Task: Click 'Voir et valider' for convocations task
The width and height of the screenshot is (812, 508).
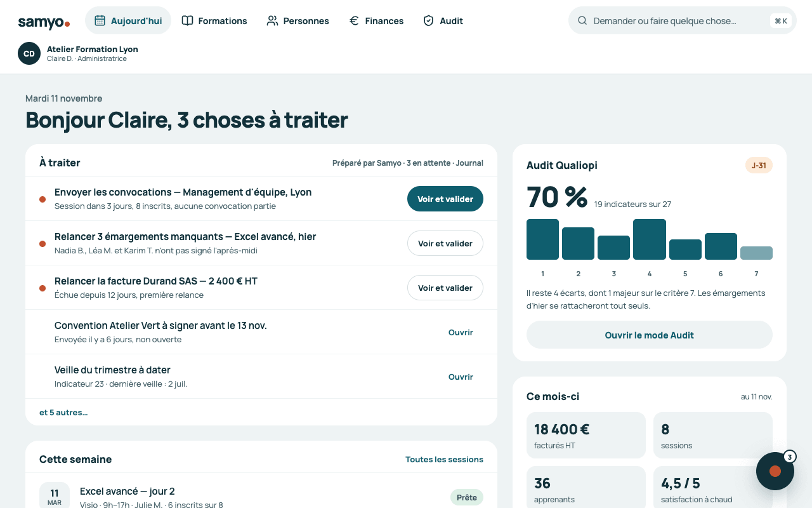Action: (x=445, y=199)
